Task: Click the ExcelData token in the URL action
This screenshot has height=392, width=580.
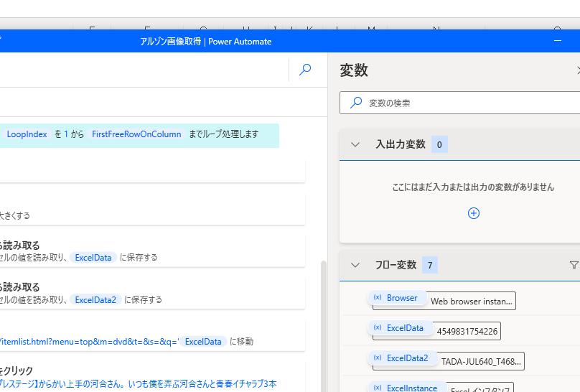Action: pyautogui.click(x=203, y=342)
